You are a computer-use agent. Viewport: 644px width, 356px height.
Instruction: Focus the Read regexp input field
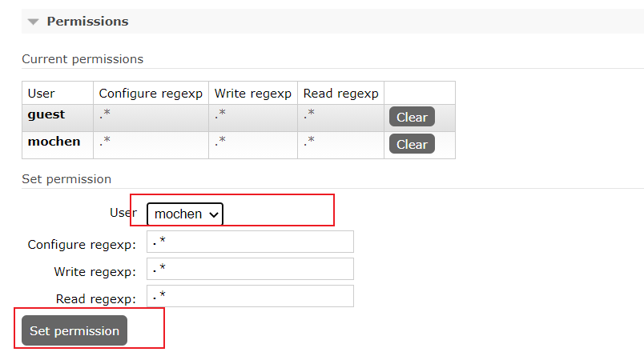(250, 296)
